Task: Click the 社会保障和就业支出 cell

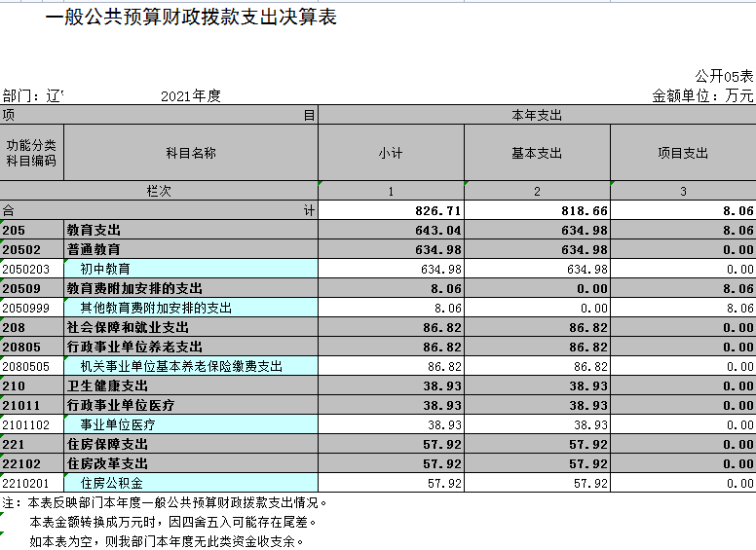Action: coord(191,327)
